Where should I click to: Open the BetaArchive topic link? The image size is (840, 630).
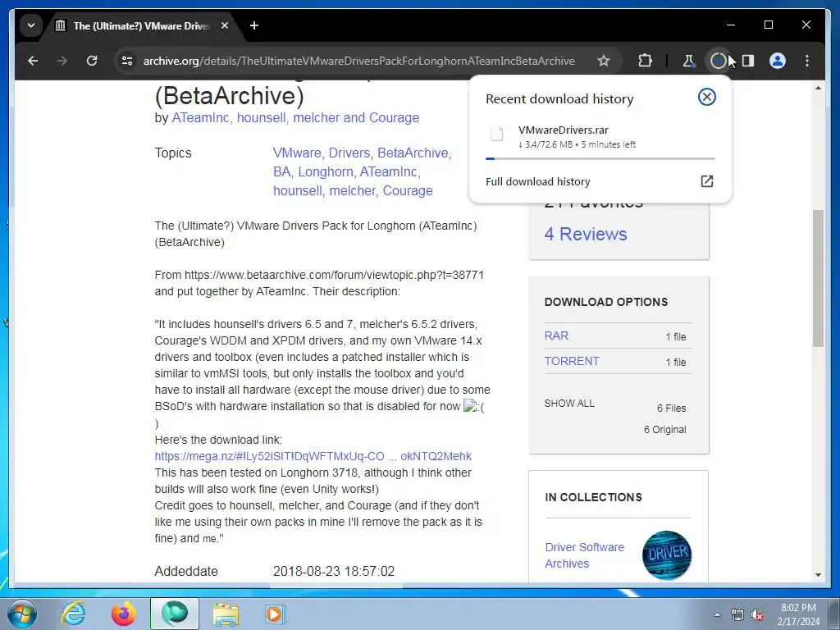[413, 153]
